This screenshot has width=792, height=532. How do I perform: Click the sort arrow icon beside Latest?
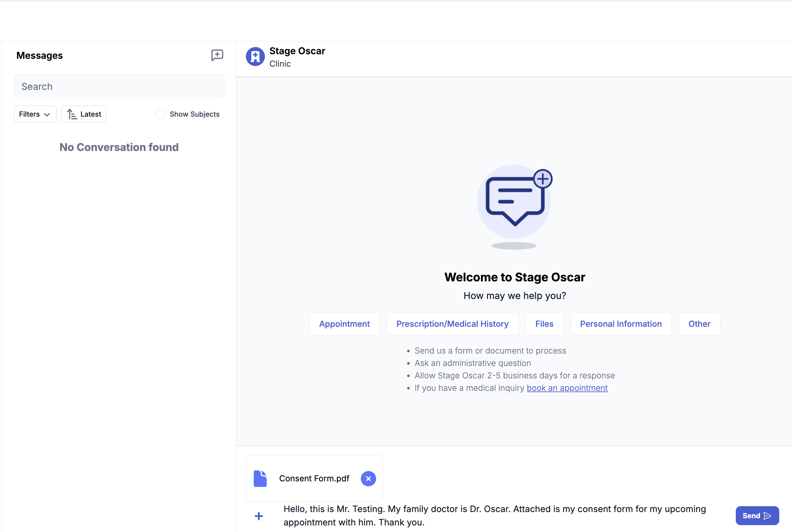pyautogui.click(x=72, y=114)
